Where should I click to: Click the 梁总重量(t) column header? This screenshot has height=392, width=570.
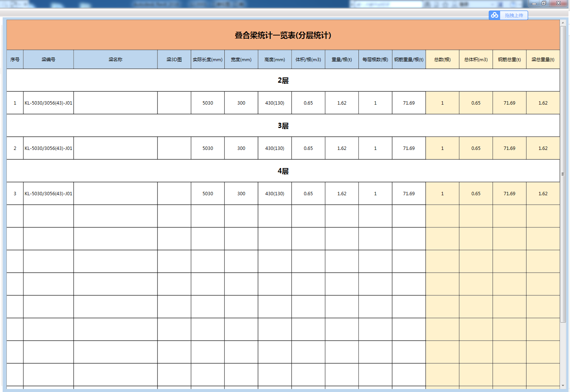click(x=543, y=60)
